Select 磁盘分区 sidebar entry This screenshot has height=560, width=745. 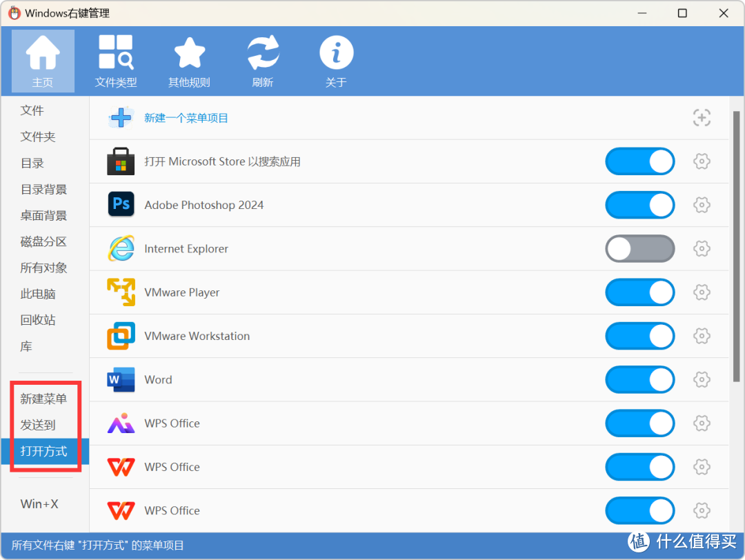(43, 242)
